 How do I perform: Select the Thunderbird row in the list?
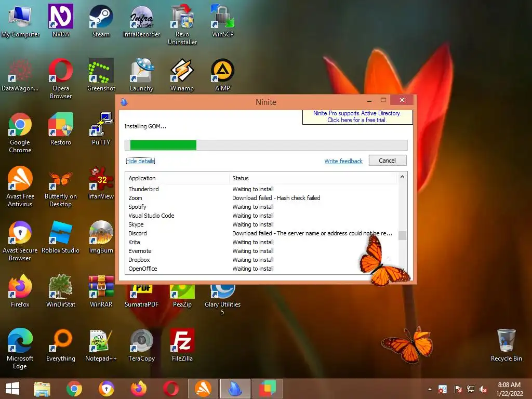point(261,189)
